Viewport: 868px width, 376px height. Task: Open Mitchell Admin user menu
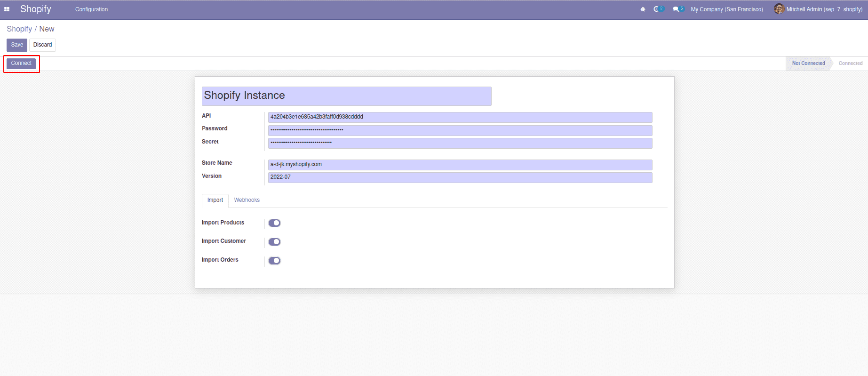pos(818,9)
